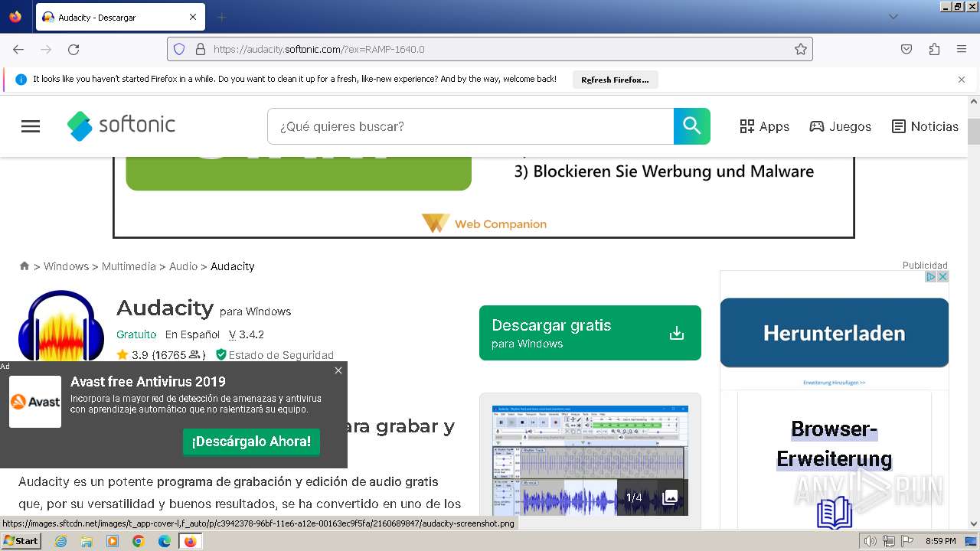Close the Audacity - Descargar tab

tap(193, 17)
